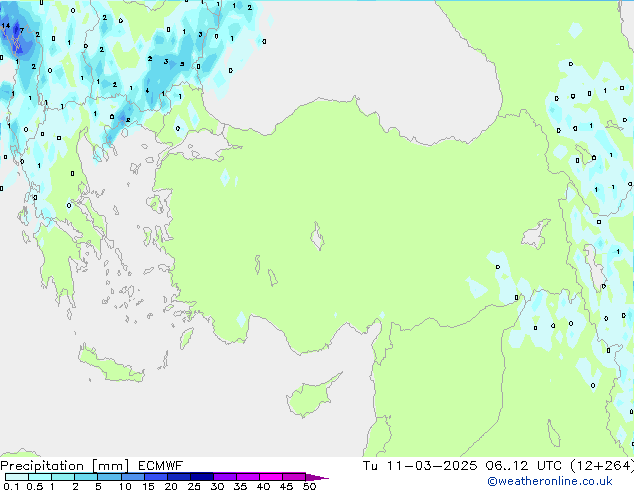Click the "(12+264)" forecast run text

point(602,466)
